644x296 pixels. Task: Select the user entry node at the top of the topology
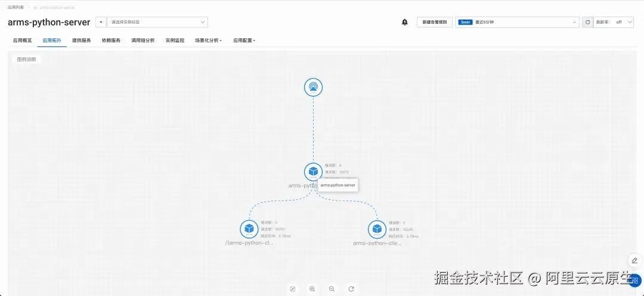click(x=314, y=88)
